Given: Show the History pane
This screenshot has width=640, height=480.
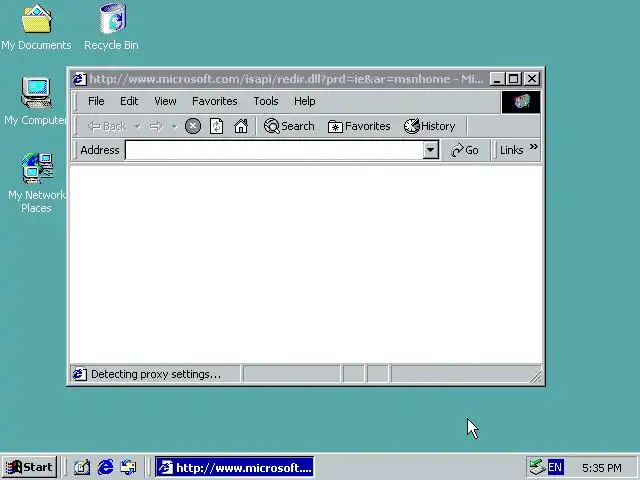Looking at the screenshot, I should pos(429,126).
